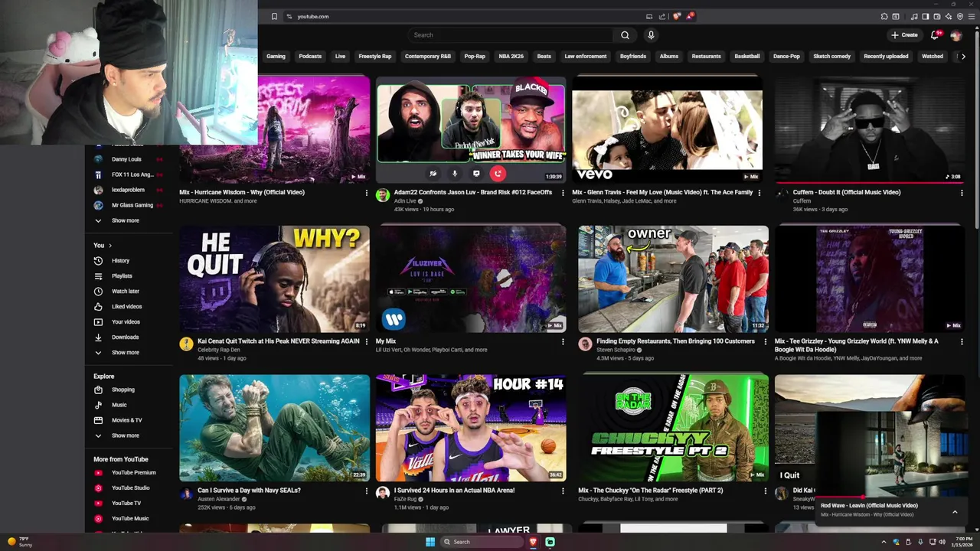
Task: Open the weather widget in the taskbar
Action: pyautogui.click(x=19, y=542)
